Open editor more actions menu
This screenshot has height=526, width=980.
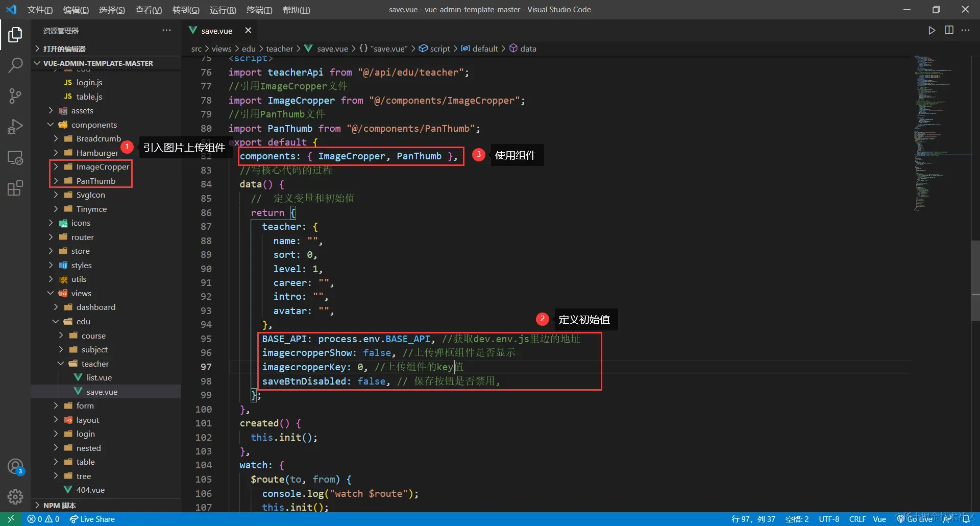pyautogui.click(x=965, y=31)
